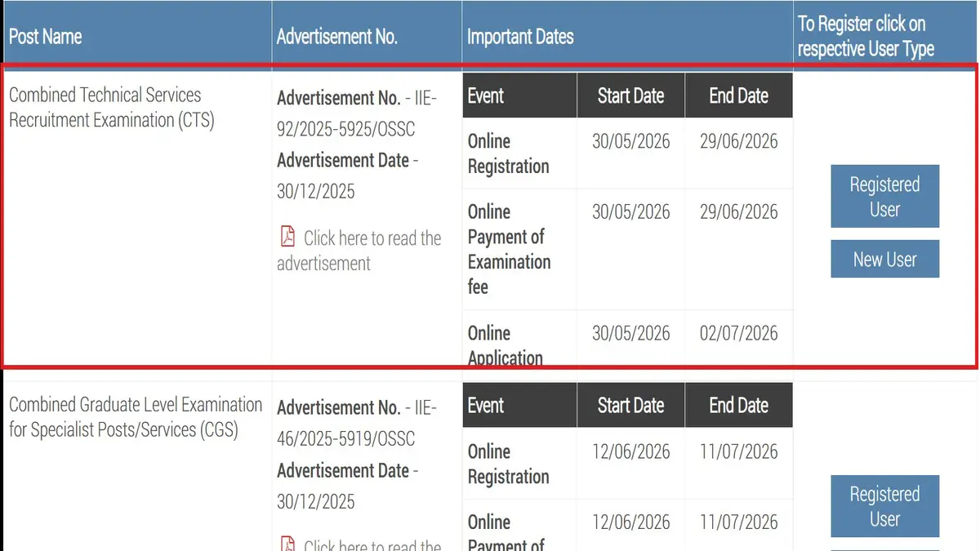Select advertisement number IIE-46/2025-5919/OSSC
The image size is (980, 551).
357,423
